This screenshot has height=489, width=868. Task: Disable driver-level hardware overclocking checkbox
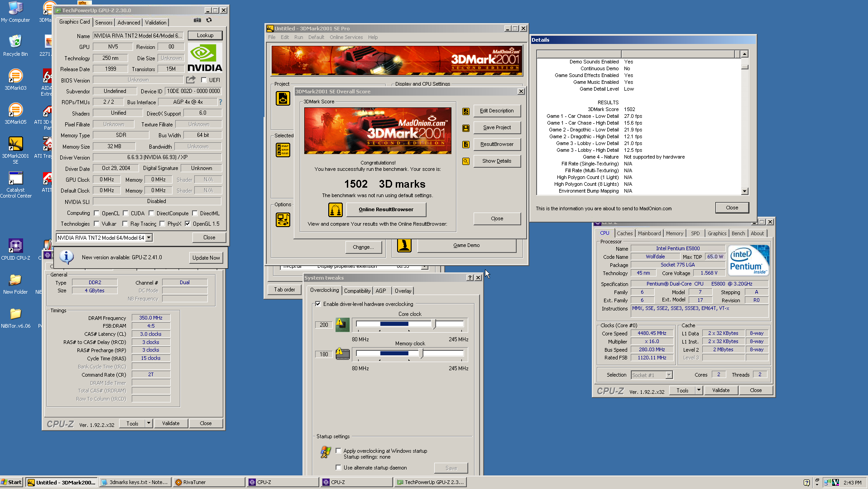tap(318, 304)
